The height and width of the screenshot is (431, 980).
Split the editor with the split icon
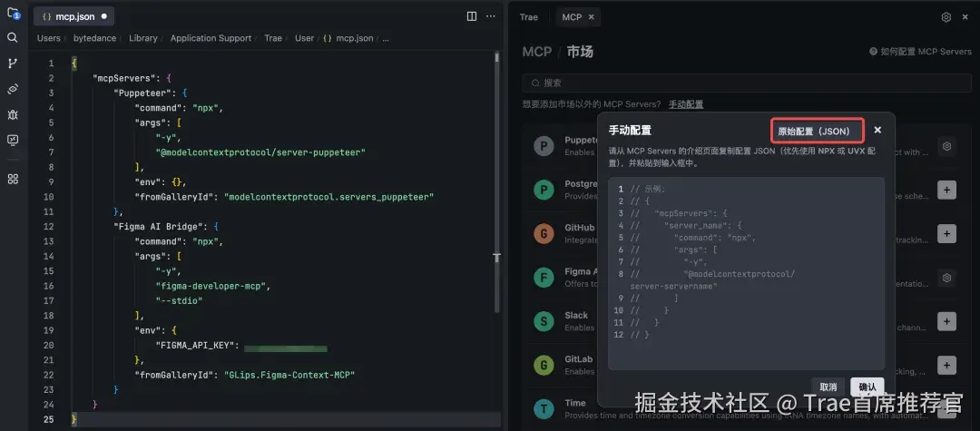[472, 16]
